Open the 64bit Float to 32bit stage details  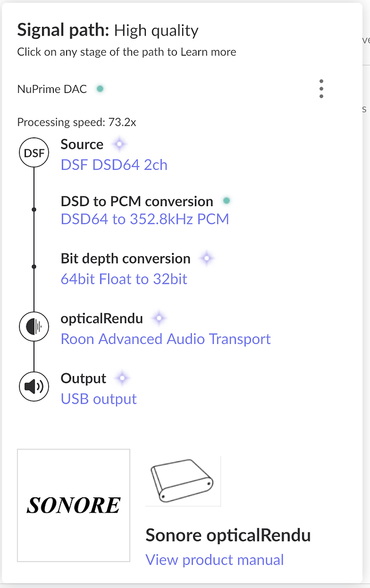(124, 278)
